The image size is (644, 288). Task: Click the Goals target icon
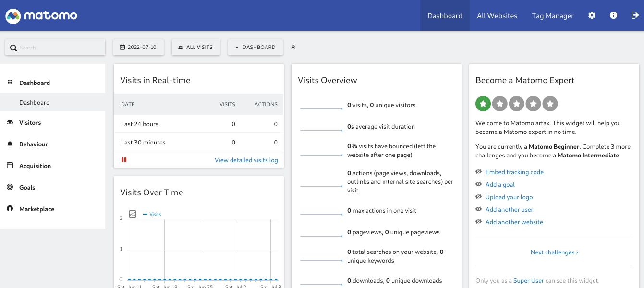tap(10, 187)
